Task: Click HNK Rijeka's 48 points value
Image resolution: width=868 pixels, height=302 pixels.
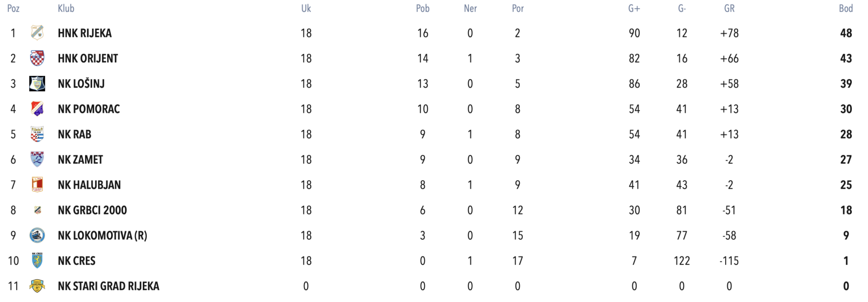Action: pyautogui.click(x=846, y=33)
